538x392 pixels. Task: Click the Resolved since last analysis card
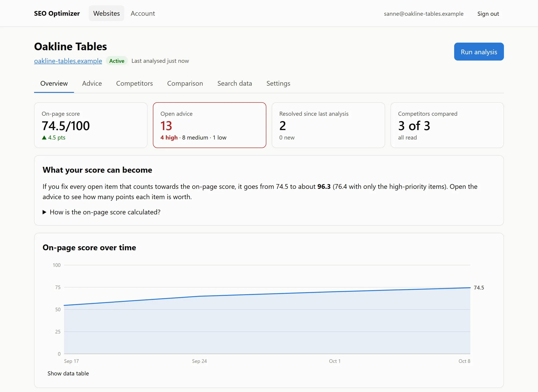pyautogui.click(x=328, y=125)
